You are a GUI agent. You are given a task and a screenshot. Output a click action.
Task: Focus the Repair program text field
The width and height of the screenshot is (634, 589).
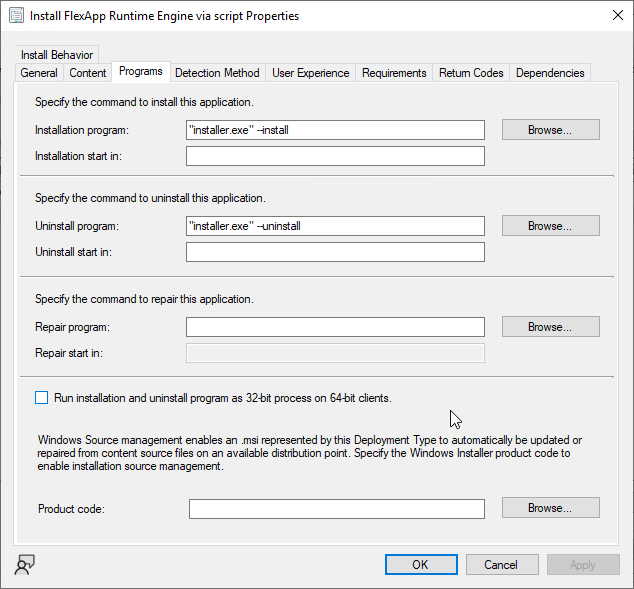click(x=335, y=327)
